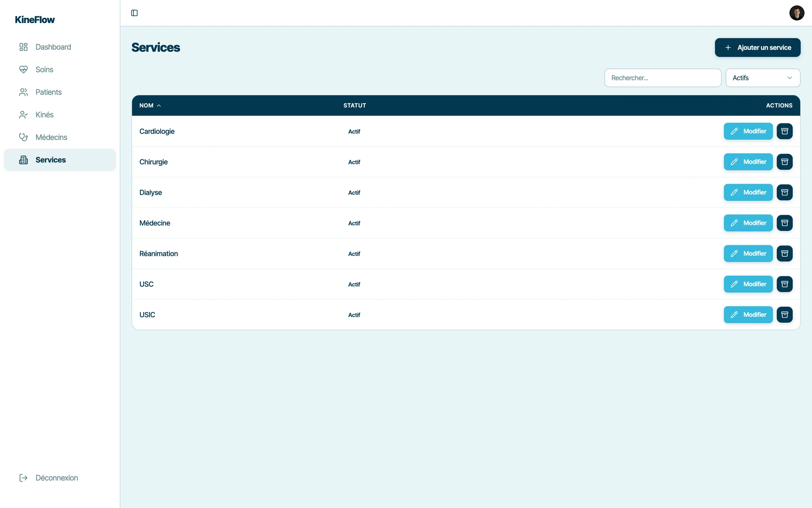
Task: Focus the Rechercher search field
Action: pyautogui.click(x=662, y=78)
